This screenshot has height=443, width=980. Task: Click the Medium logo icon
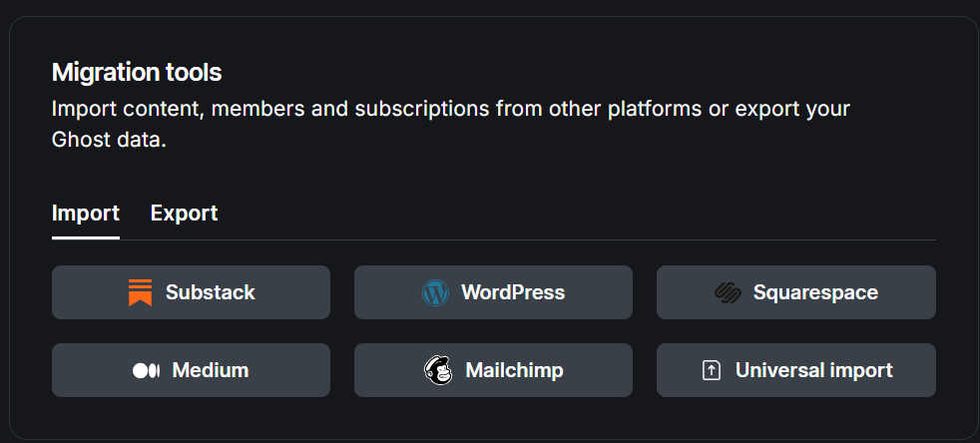[146, 370]
